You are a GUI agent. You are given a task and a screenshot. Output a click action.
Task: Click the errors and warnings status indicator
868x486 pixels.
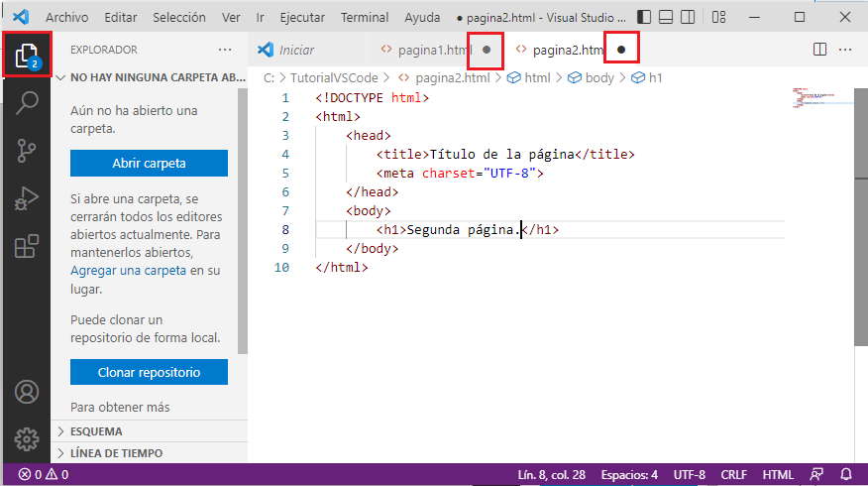click(x=44, y=475)
